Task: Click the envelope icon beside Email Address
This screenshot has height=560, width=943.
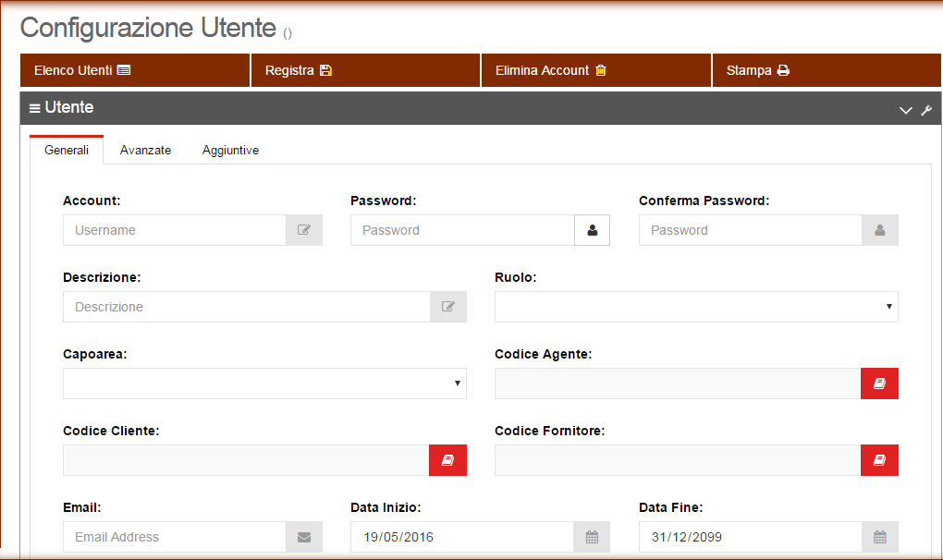Action: coord(303,537)
